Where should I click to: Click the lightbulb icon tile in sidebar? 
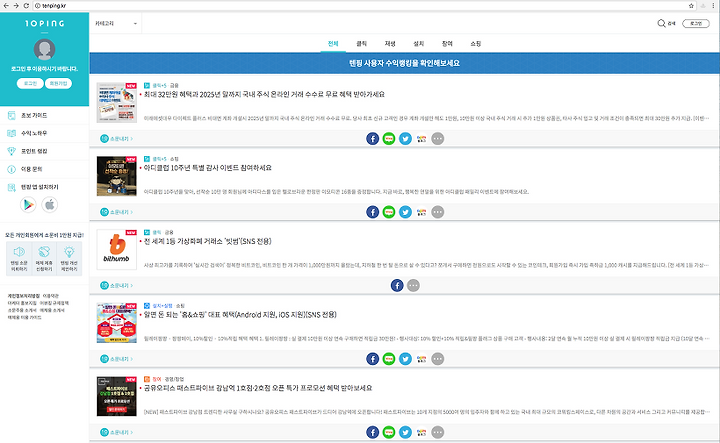(x=69, y=259)
